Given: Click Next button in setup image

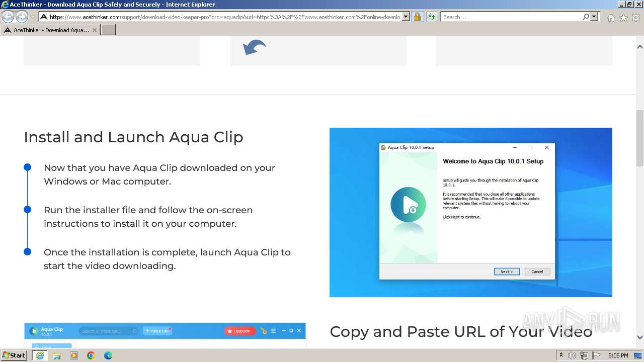Looking at the screenshot, I should click(x=507, y=271).
